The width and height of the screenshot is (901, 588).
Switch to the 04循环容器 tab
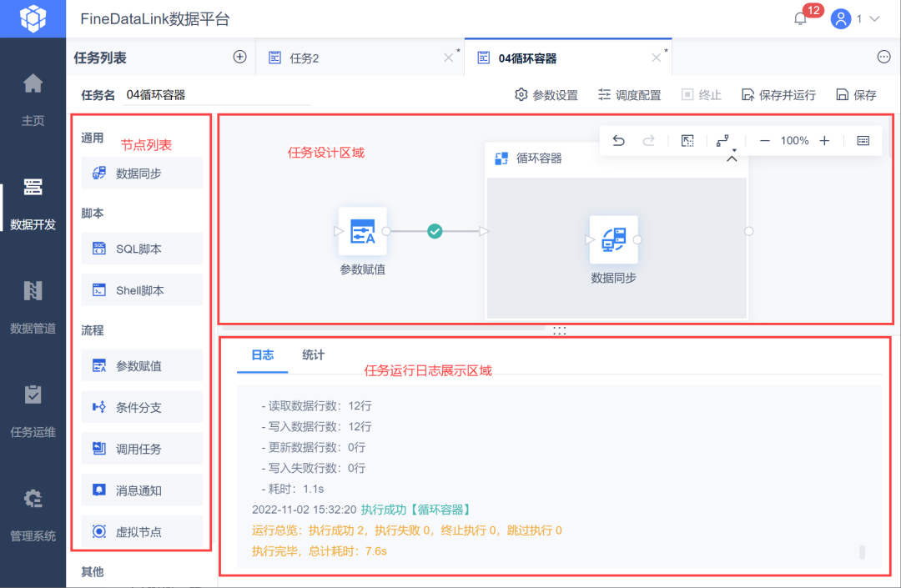click(527, 58)
